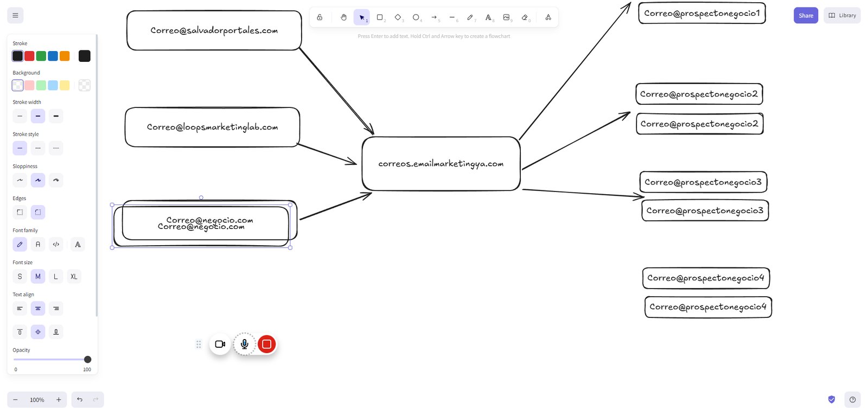Zoom in with the plus button
The image size is (868, 415).
59,400
